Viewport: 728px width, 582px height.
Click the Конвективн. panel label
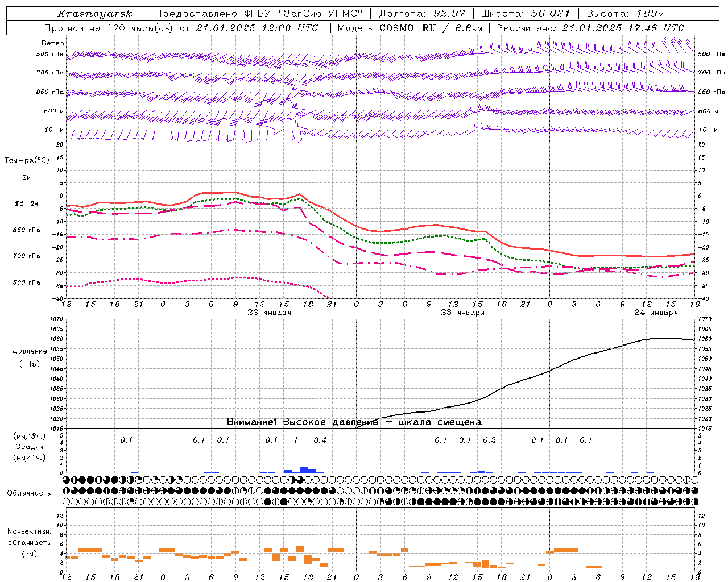pos(30,531)
